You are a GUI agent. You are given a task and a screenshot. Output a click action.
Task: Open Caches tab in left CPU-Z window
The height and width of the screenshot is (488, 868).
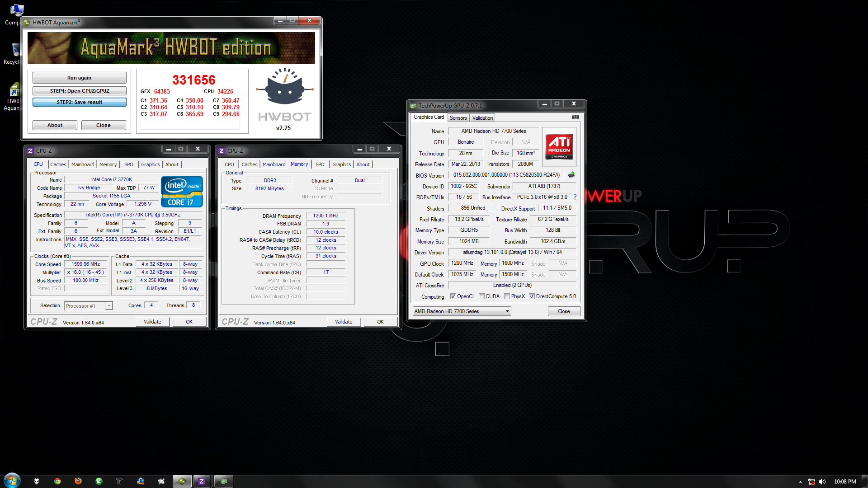coord(58,164)
